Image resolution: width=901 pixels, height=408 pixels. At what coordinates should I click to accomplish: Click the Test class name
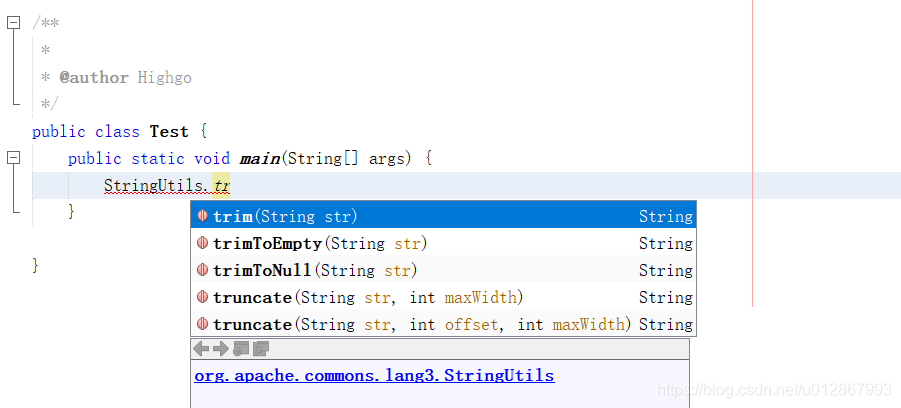[169, 131]
